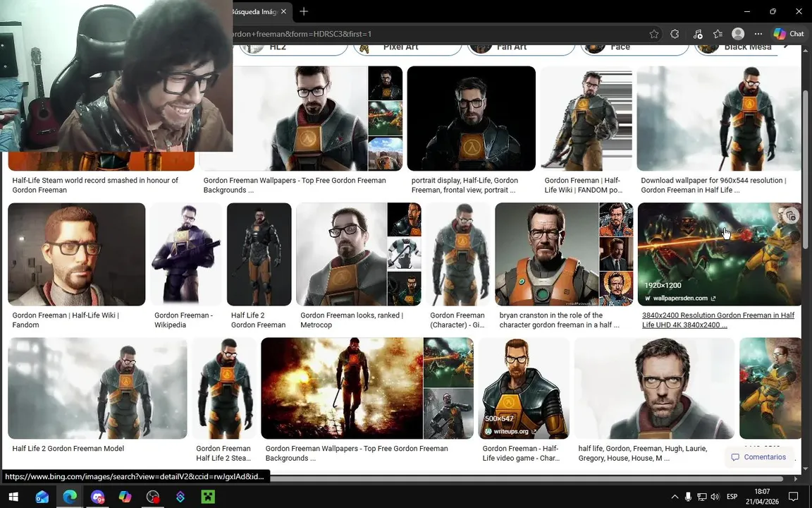Select the Búsqueda Imágenes browser tab
812x508 pixels.
[254, 11]
